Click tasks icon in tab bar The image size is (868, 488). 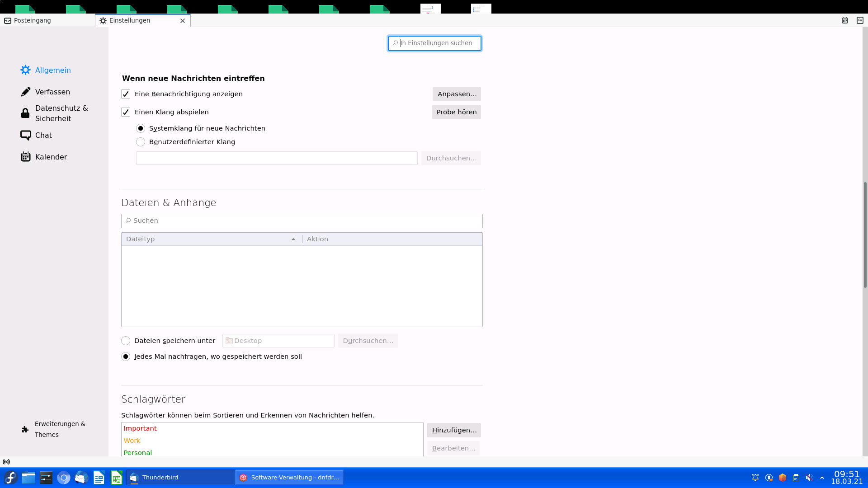(x=860, y=20)
